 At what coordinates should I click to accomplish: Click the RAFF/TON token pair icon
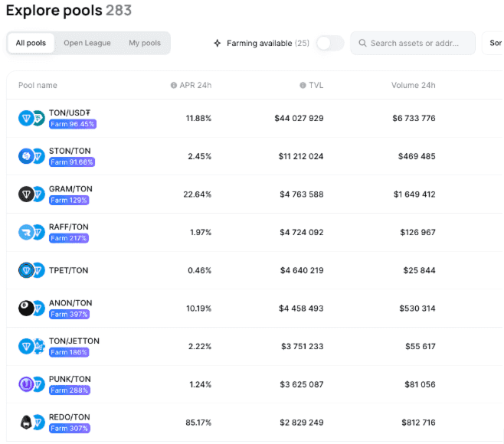click(x=31, y=232)
